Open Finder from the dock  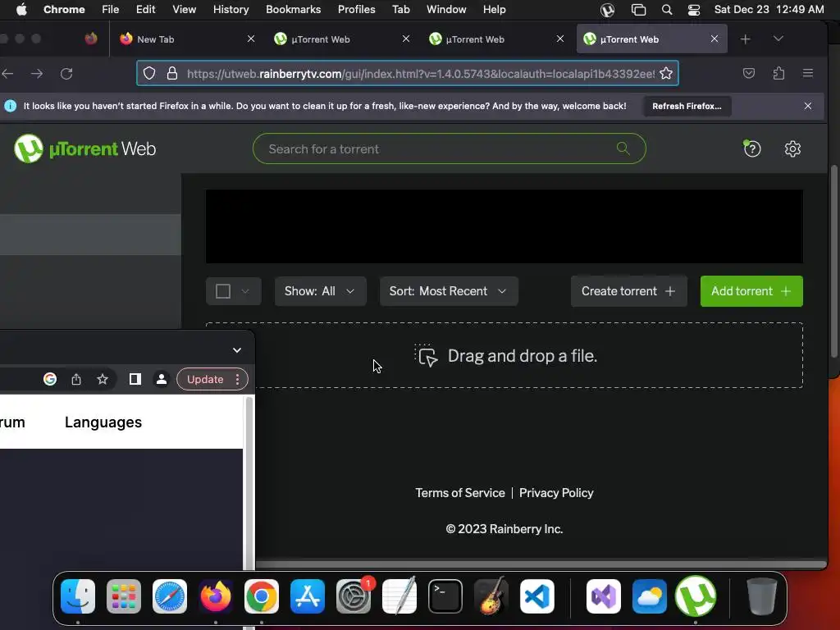point(78,596)
